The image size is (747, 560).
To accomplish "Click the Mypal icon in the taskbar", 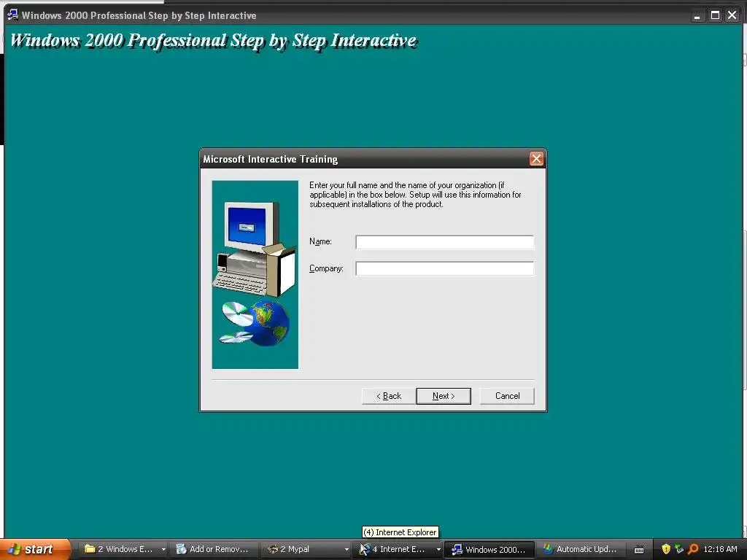I will click(273, 549).
